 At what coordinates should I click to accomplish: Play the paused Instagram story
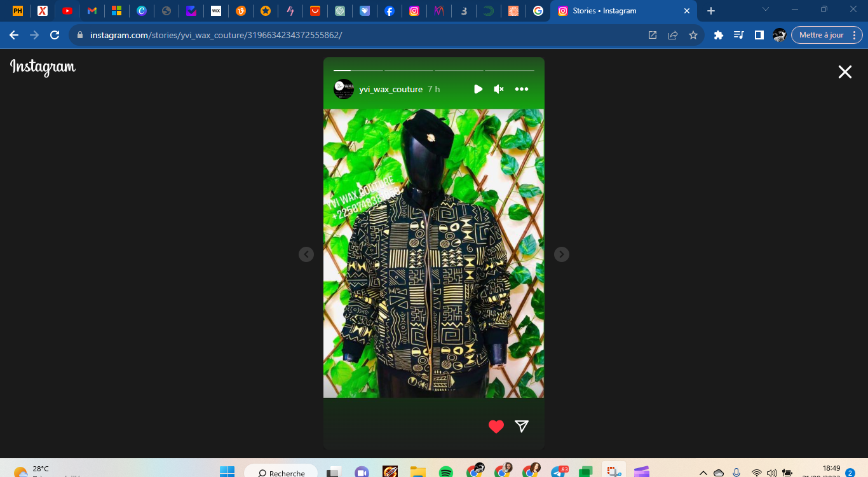point(478,89)
